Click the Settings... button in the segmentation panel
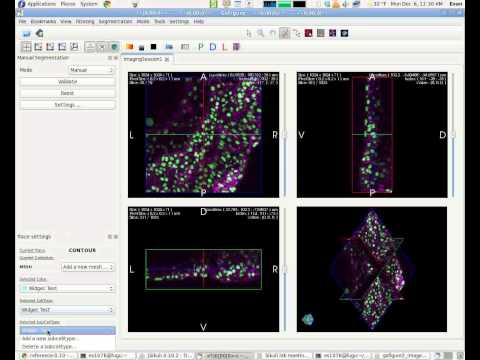This screenshot has width=480, height=360. coord(68,105)
